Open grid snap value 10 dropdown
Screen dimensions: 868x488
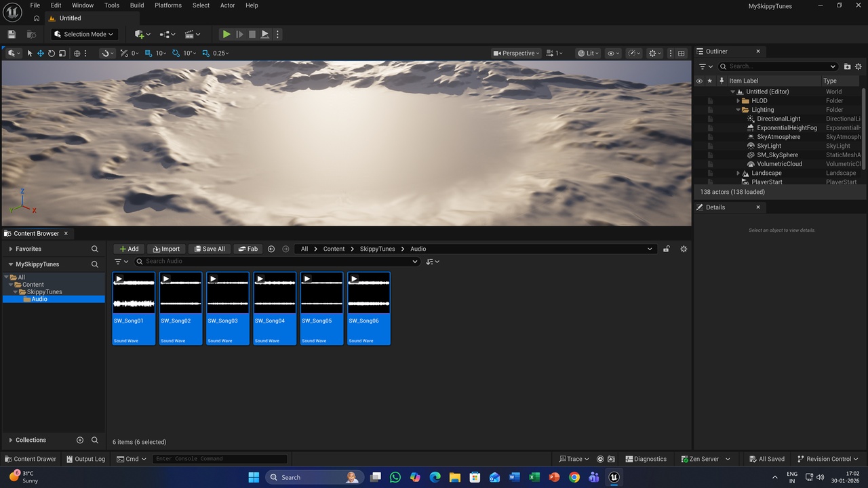161,53
